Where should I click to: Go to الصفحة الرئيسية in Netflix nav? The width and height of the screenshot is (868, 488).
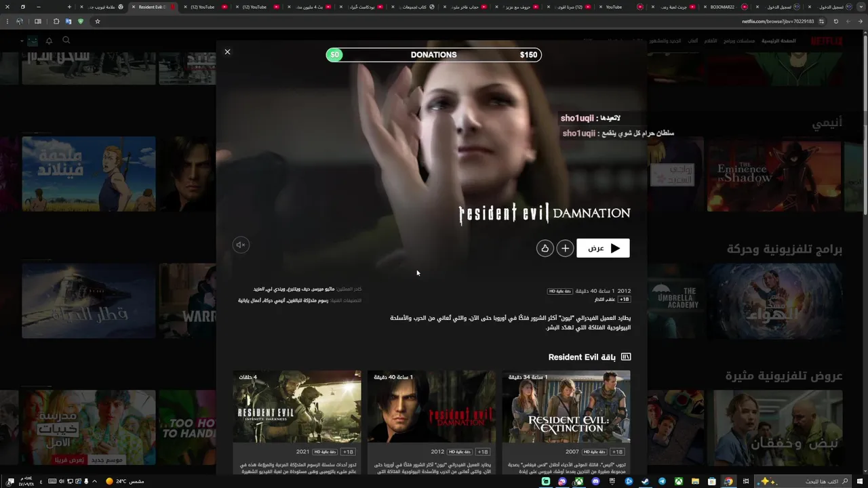click(778, 41)
